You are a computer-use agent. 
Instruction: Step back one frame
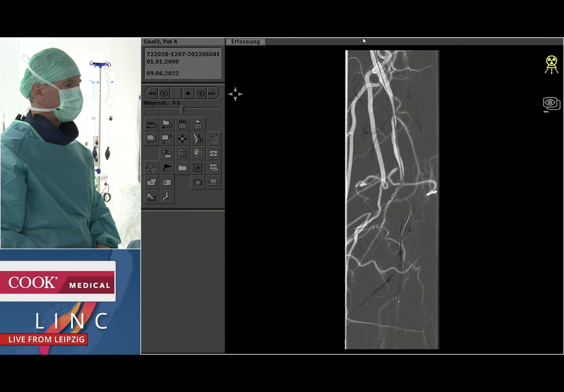tap(164, 93)
